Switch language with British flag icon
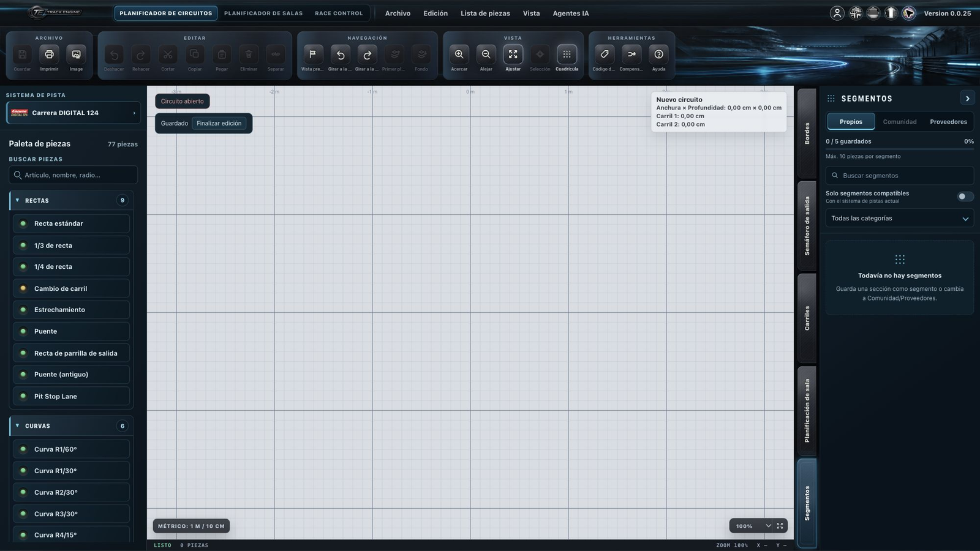 (x=855, y=13)
